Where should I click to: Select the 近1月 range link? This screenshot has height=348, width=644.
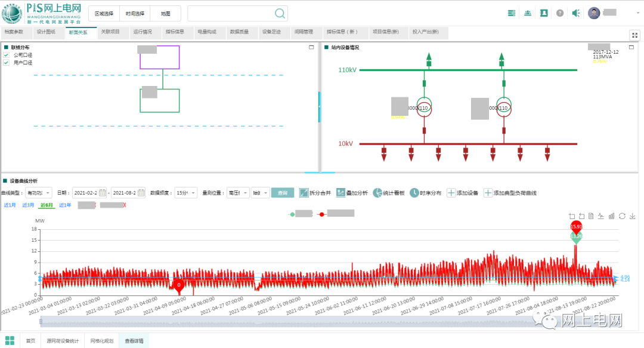tap(10, 205)
